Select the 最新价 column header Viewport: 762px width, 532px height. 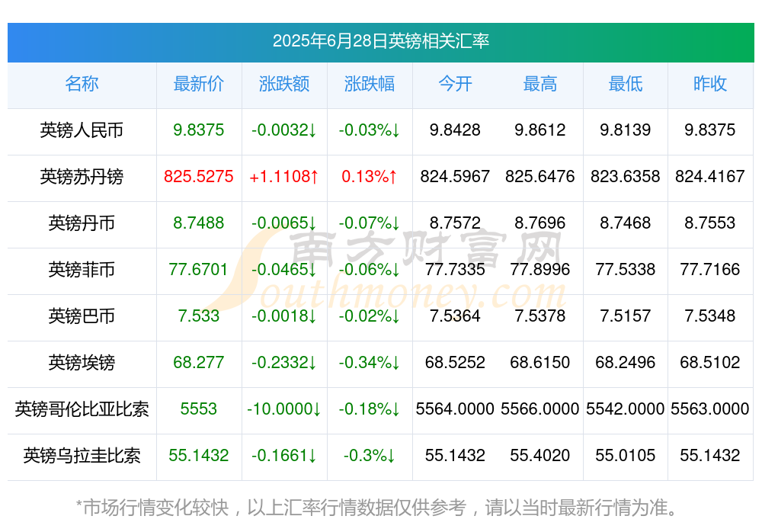coord(199,85)
